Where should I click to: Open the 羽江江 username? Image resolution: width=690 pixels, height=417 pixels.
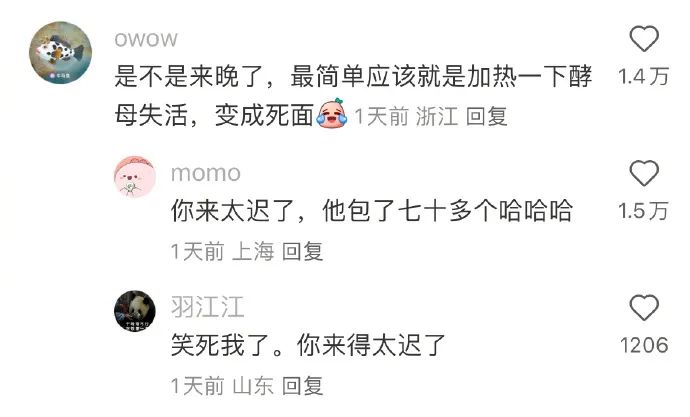pyautogui.click(x=208, y=307)
